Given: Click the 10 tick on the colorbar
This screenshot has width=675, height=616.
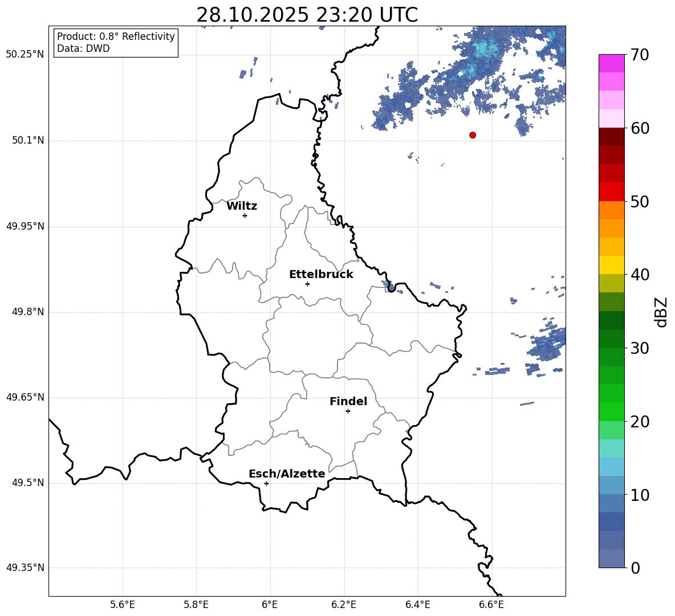Looking at the screenshot, I should coord(639,495).
